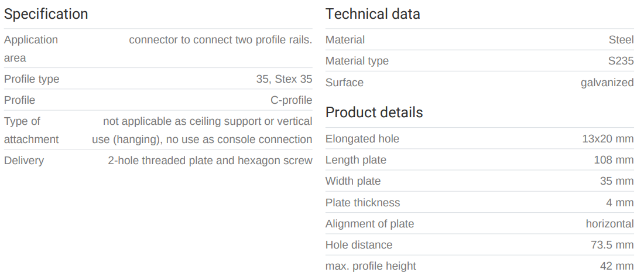Select the Material value 'Steel'
The width and height of the screenshot is (644, 279).
point(621,40)
